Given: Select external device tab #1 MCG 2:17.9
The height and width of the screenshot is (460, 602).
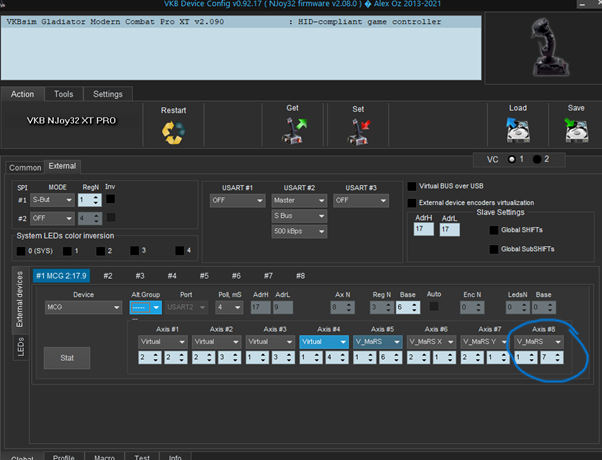Looking at the screenshot, I should [61, 276].
